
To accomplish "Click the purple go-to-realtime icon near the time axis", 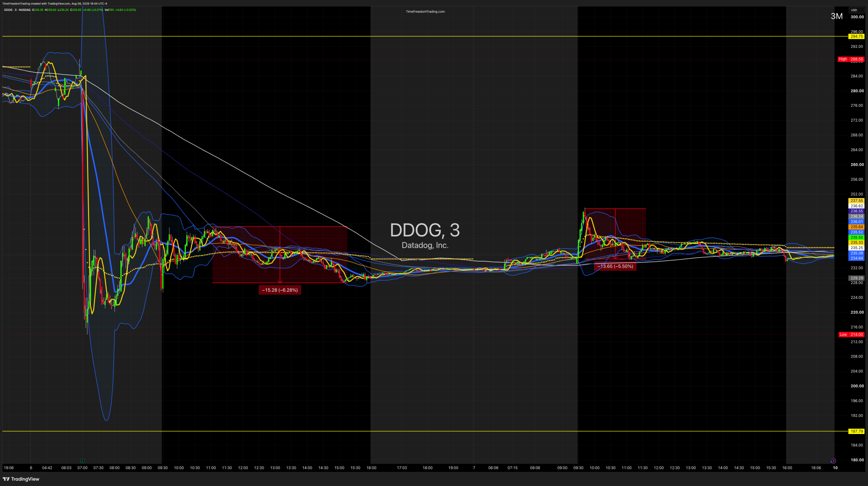I will click(x=833, y=461).
